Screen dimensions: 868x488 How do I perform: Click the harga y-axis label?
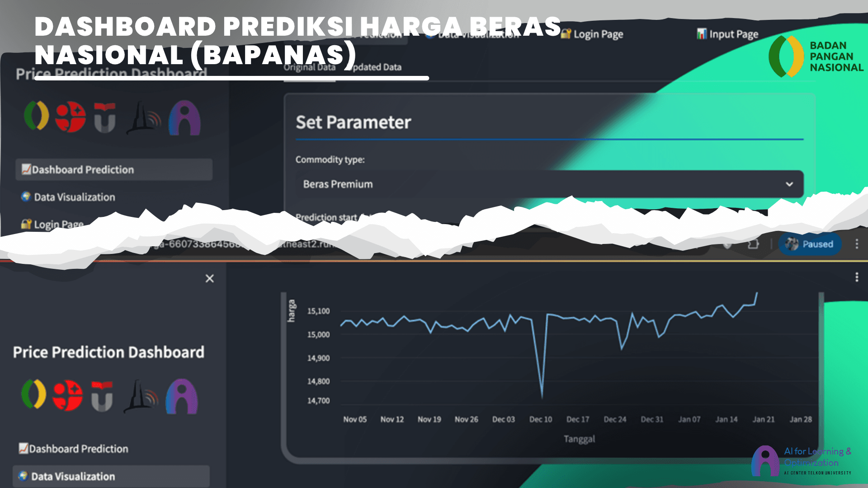coord(292,311)
